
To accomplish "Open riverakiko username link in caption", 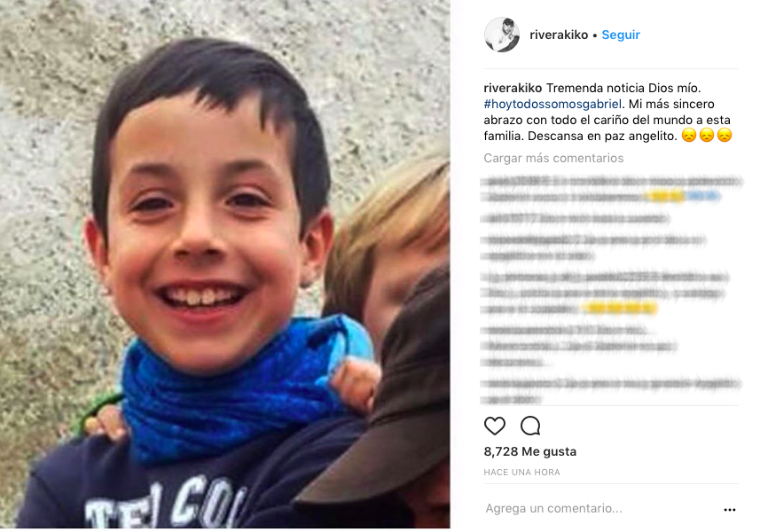I will coord(513,88).
